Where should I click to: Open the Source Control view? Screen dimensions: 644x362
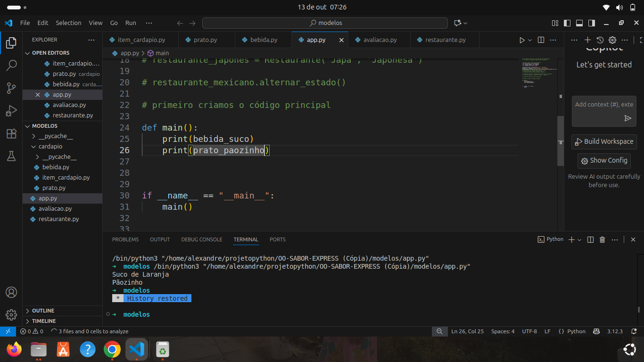click(x=11, y=88)
